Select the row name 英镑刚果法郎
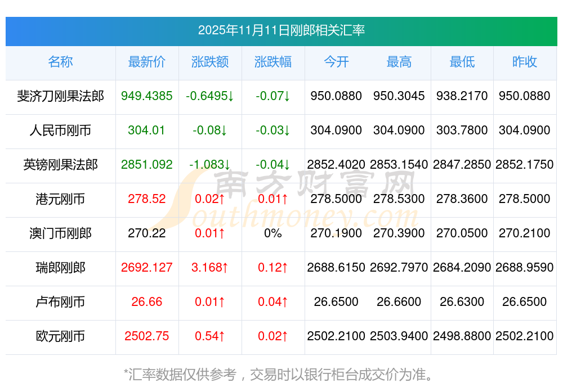The image size is (563, 392). point(60,165)
